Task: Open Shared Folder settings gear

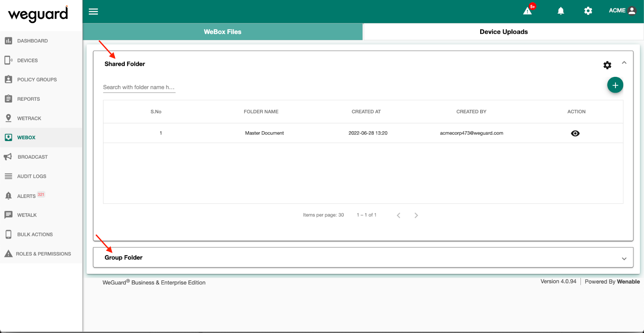Action: tap(607, 65)
